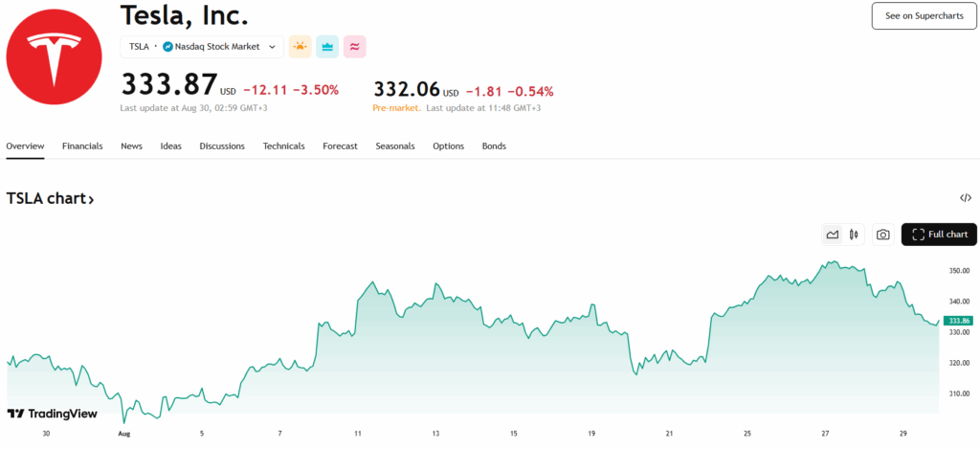Click the blue crown badge icon

pos(327,46)
